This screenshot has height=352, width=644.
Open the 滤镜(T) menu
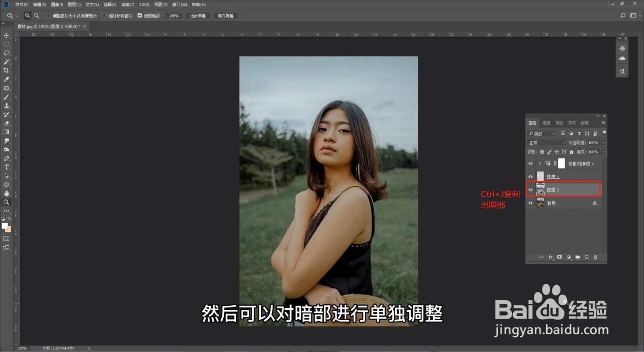click(128, 4)
